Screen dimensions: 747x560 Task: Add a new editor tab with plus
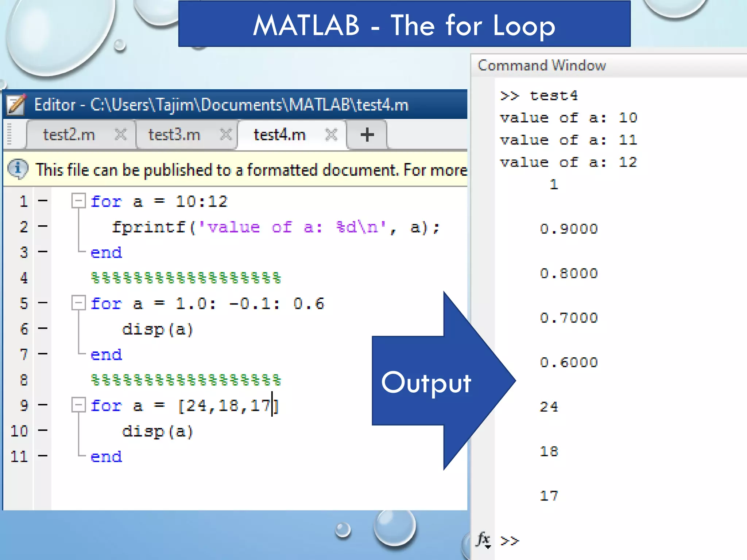[x=367, y=135]
